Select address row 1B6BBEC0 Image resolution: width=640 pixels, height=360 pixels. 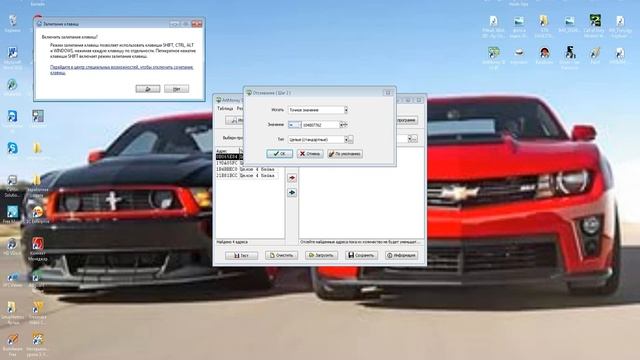(x=247, y=169)
